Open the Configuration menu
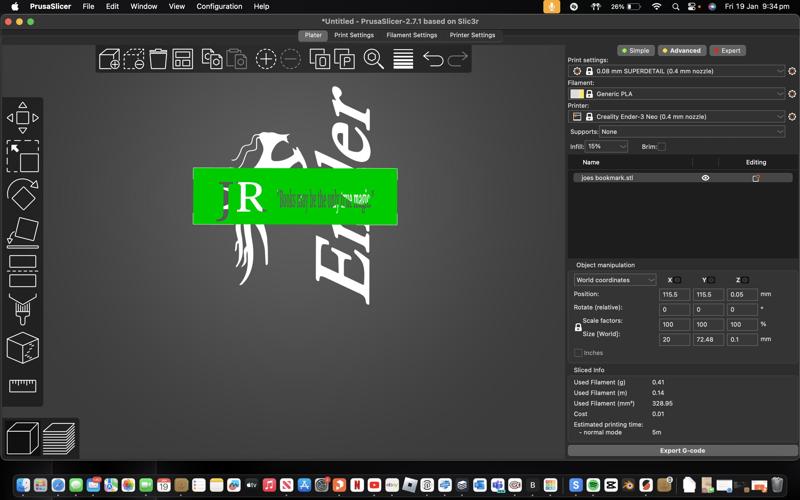This screenshot has width=800, height=500. [219, 7]
